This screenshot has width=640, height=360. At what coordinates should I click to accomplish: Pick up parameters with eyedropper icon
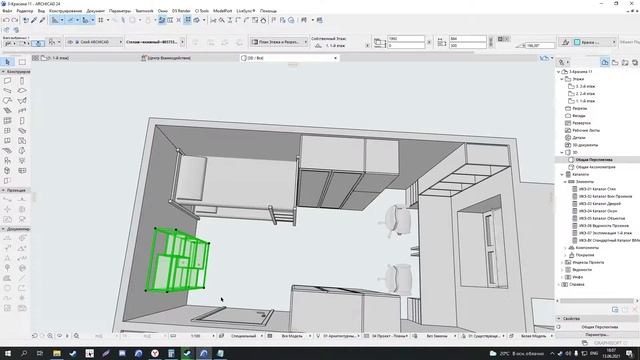tap(34, 20)
